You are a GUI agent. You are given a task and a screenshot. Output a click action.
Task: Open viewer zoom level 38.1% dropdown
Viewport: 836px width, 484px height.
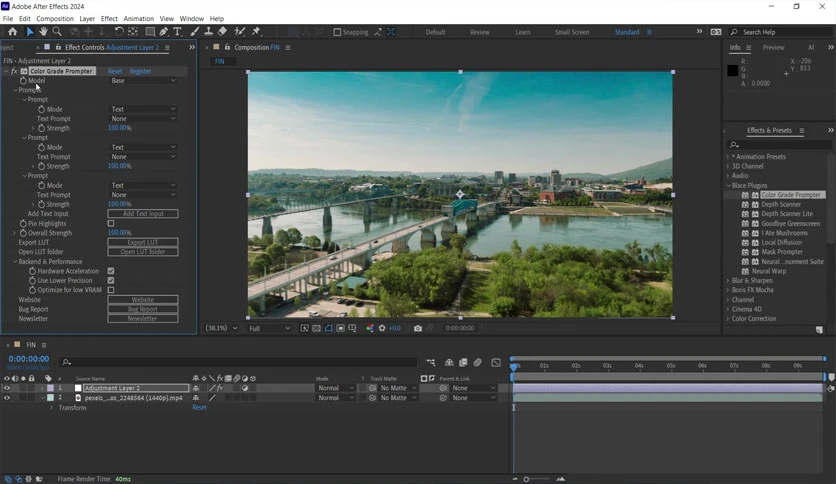tap(221, 328)
